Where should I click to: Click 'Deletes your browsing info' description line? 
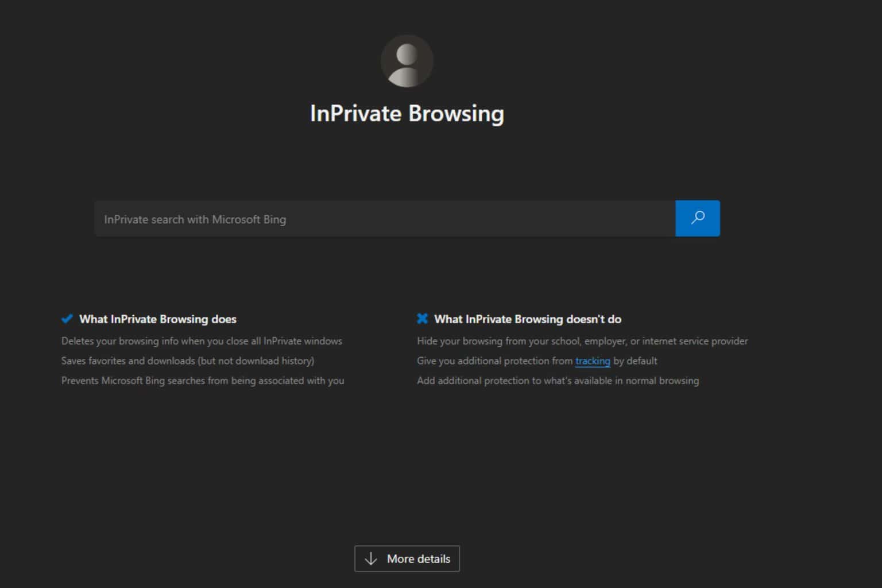point(202,341)
